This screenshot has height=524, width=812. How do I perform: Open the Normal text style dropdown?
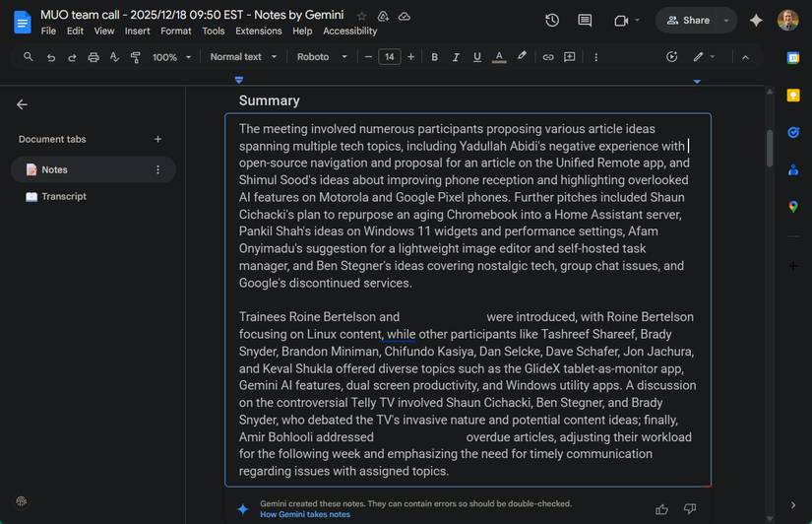[x=242, y=57]
